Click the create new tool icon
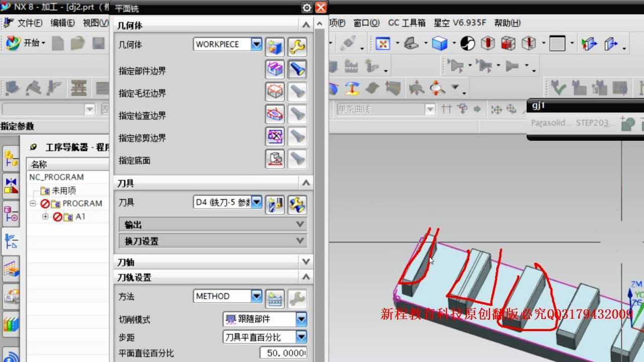 (x=275, y=204)
